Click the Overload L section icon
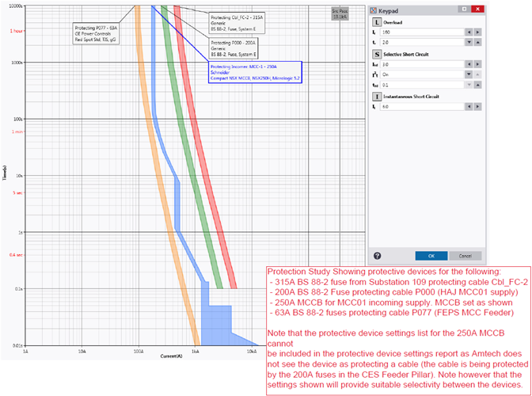Viewport: 532px width, 396px height. 376,23
